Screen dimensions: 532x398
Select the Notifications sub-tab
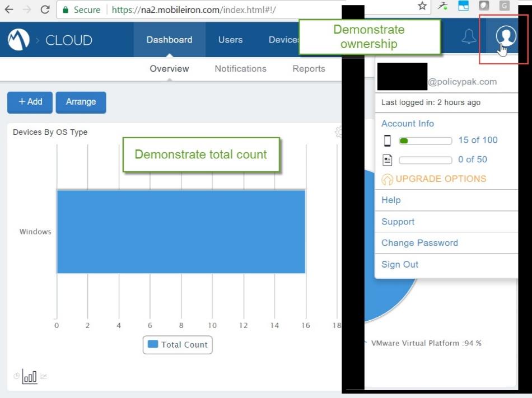pos(240,69)
